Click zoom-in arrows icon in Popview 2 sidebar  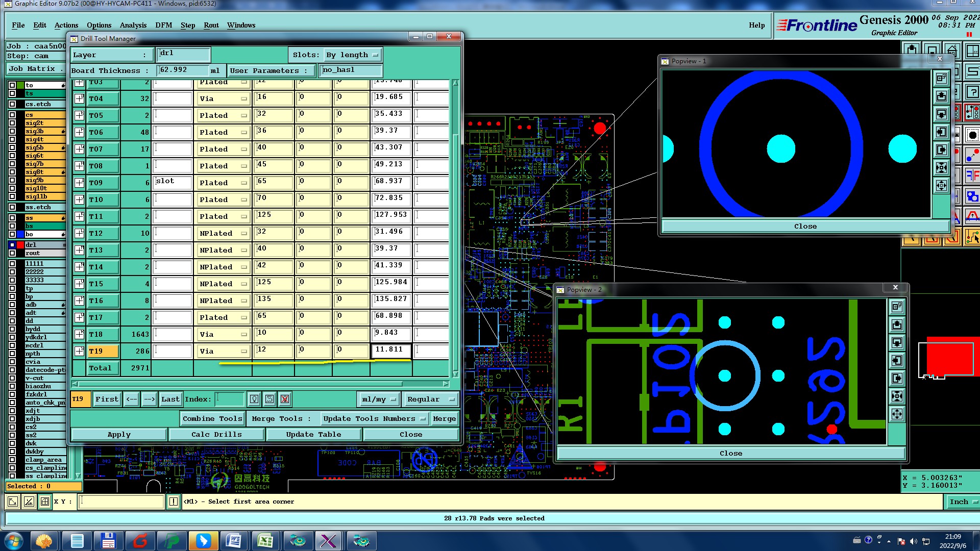(897, 396)
